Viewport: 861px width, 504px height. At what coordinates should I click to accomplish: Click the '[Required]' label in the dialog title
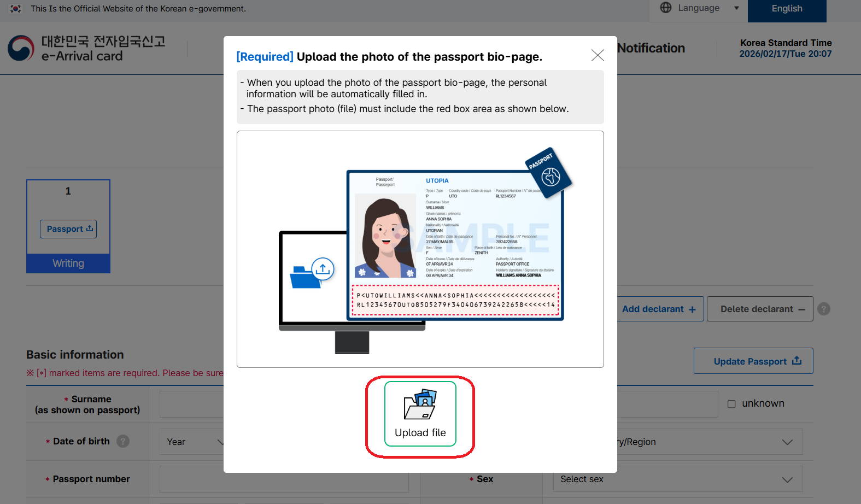[x=265, y=57]
